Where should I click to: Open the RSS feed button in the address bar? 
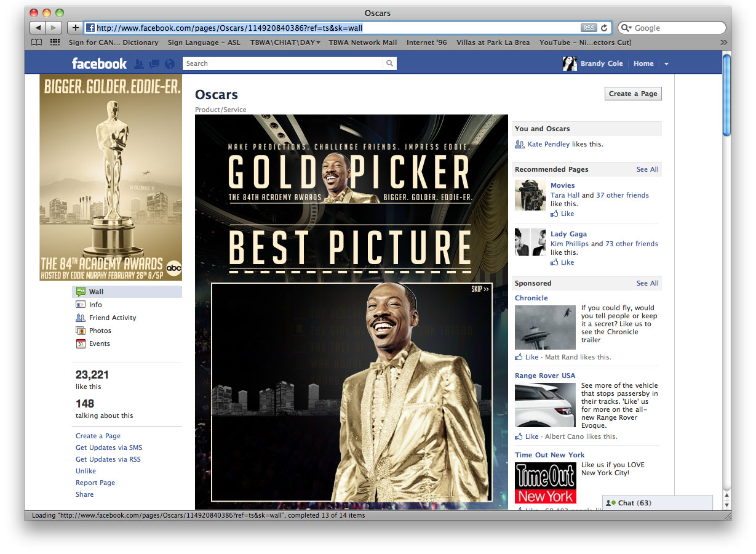pyautogui.click(x=589, y=28)
